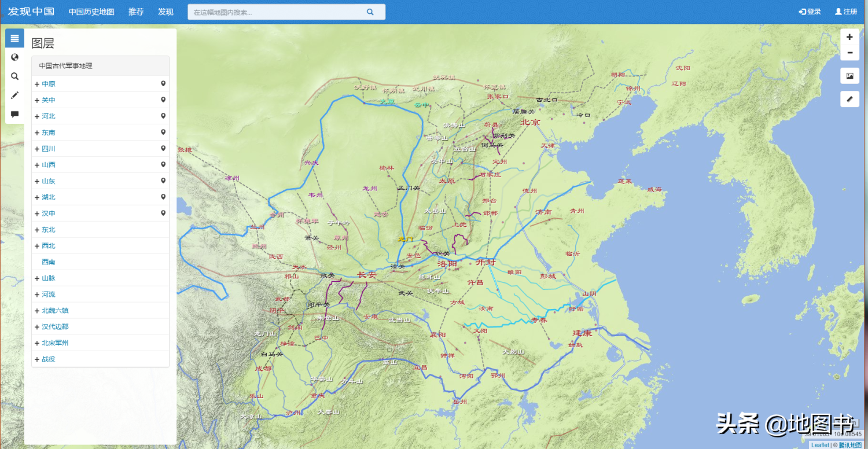Expand the 汉代边郡 layer group
This screenshot has height=449, width=868.
pos(37,327)
